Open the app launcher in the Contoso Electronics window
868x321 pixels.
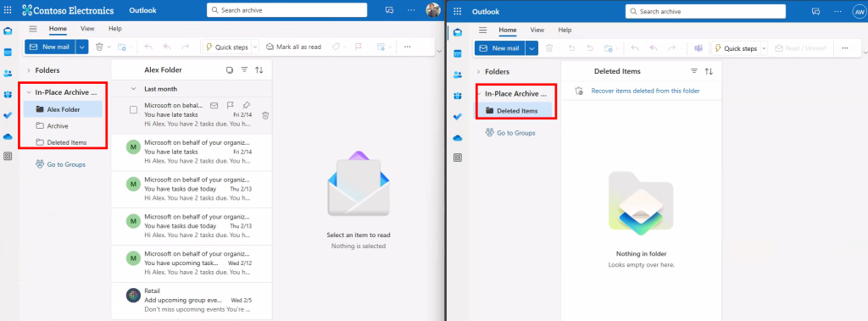[x=8, y=10]
